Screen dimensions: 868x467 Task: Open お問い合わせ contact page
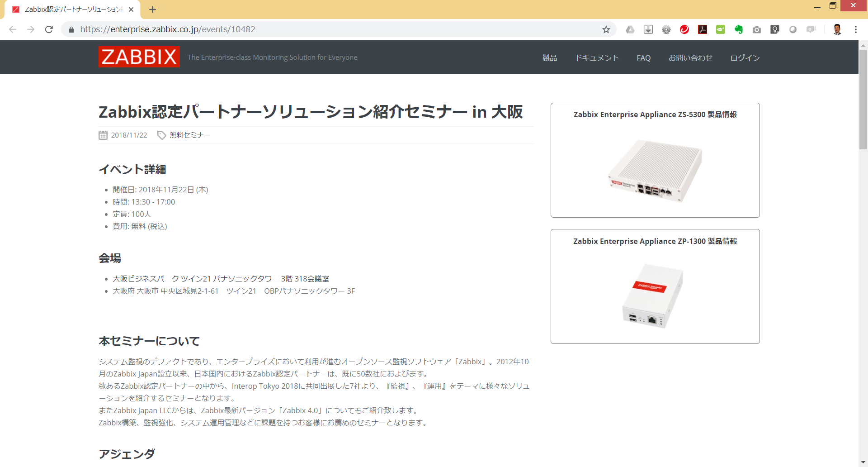point(690,58)
